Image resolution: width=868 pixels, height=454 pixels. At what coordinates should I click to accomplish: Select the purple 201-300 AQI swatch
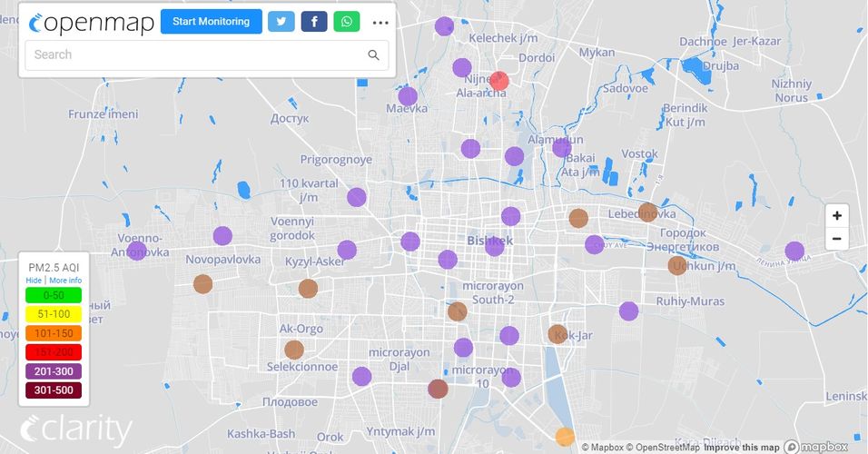(54, 371)
